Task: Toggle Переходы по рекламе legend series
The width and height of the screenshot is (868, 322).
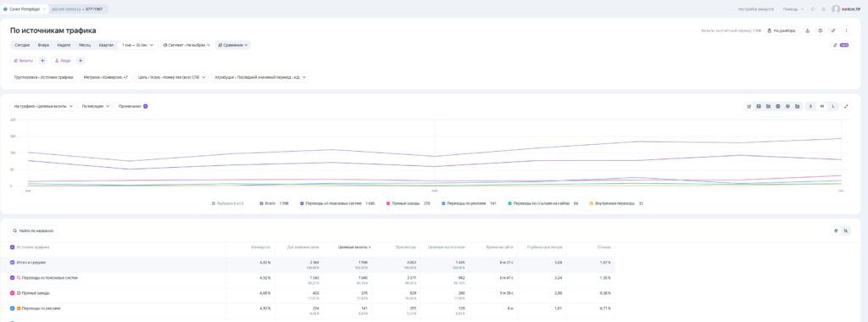Action: (469, 203)
